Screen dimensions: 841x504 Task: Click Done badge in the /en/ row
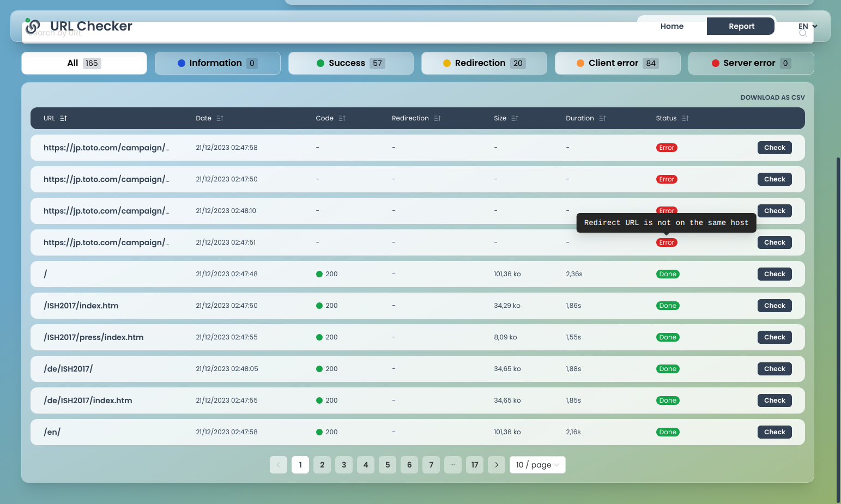point(668,432)
